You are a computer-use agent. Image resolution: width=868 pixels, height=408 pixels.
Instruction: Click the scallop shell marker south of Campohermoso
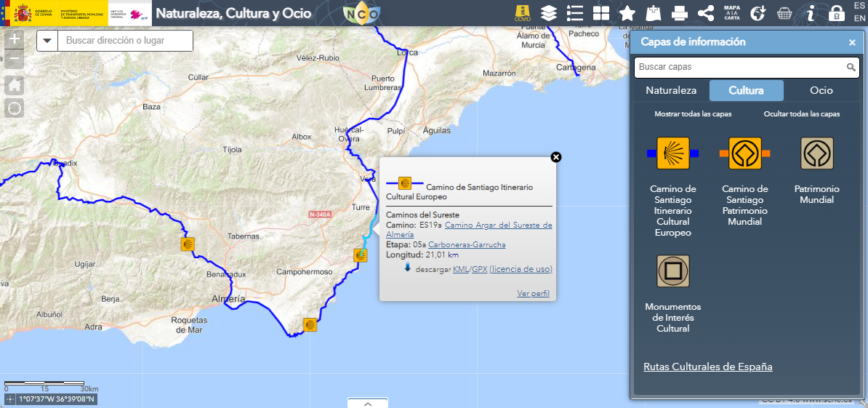[310, 324]
